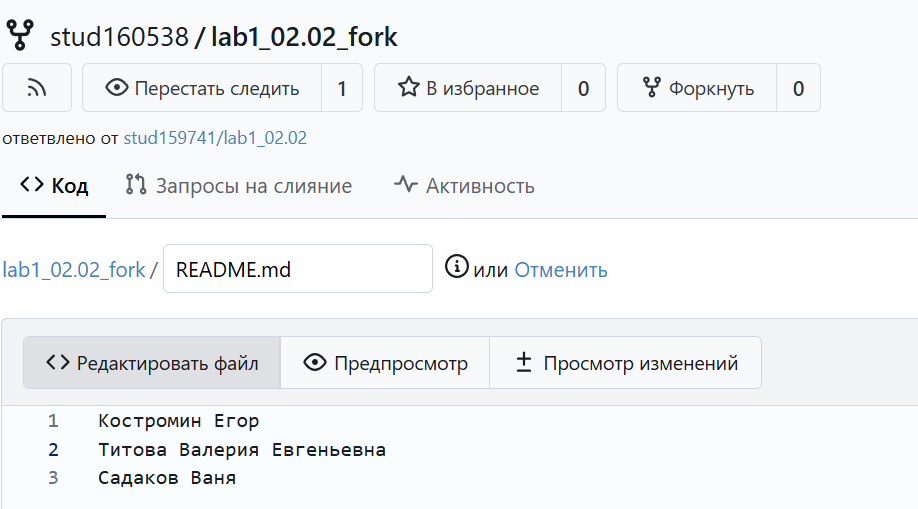Open stars count next to В избранное
Viewport: 918px width, 509px height.
tap(583, 88)
